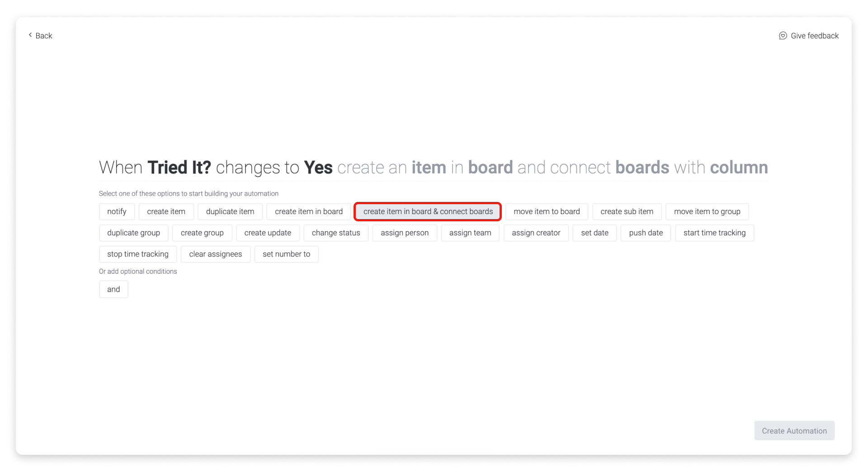
Task: Pick the push date action
Action: (646, 233)
